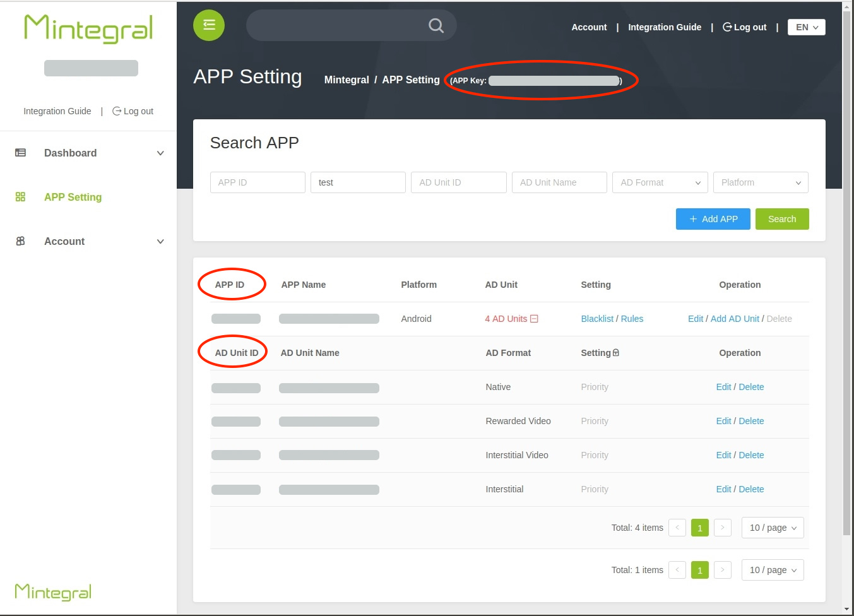Expand the Account menu chevron
Screen dimensions: 854x616
coord(160,241)
